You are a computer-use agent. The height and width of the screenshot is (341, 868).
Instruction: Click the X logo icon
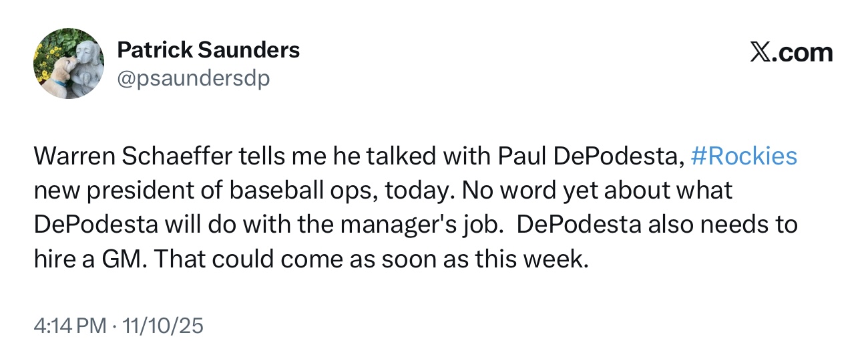(x=758, y=52)
